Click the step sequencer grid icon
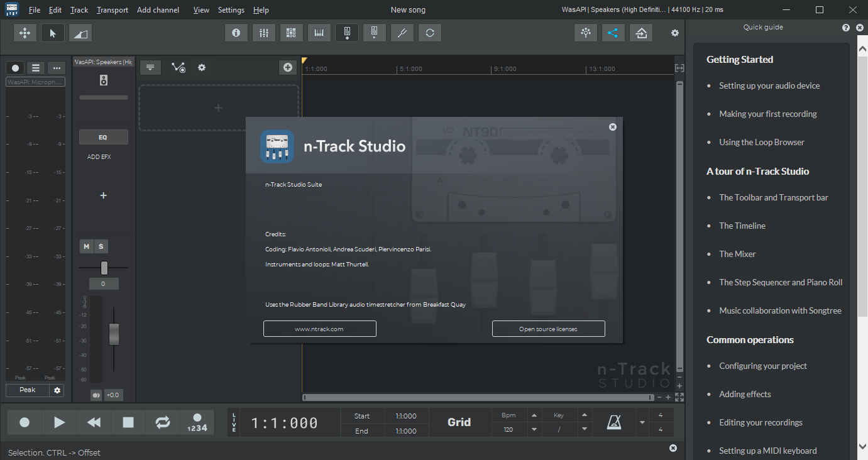This screenshot has height=460, width=868. coord(292,33)
